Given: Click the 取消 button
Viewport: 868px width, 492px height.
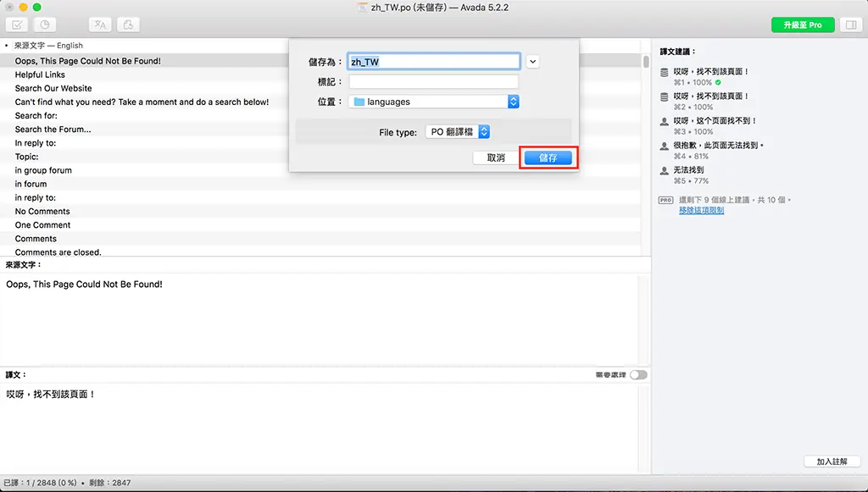Looking at the screenshot, I should click(x=496, y=158).
